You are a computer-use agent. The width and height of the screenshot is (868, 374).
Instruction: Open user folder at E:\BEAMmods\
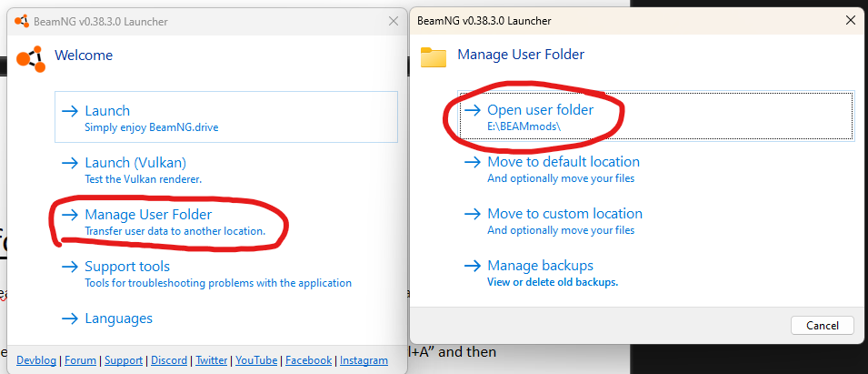pos(655,116)
